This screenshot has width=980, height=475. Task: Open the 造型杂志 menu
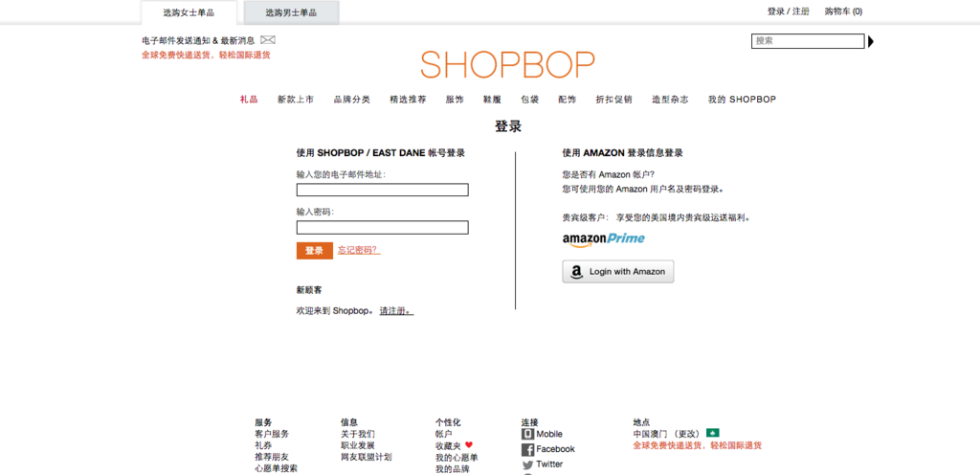pos(670,100)
